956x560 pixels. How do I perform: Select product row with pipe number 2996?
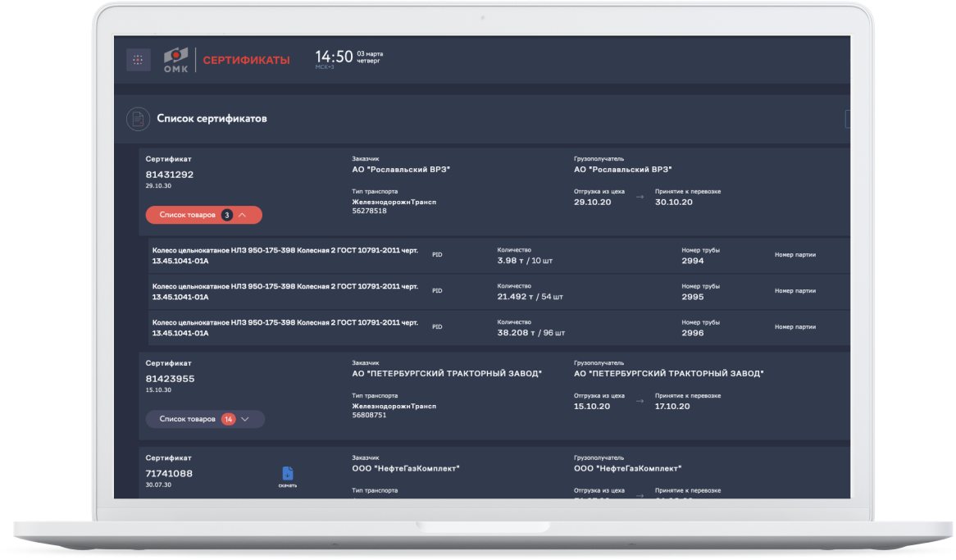pos(499,328)
